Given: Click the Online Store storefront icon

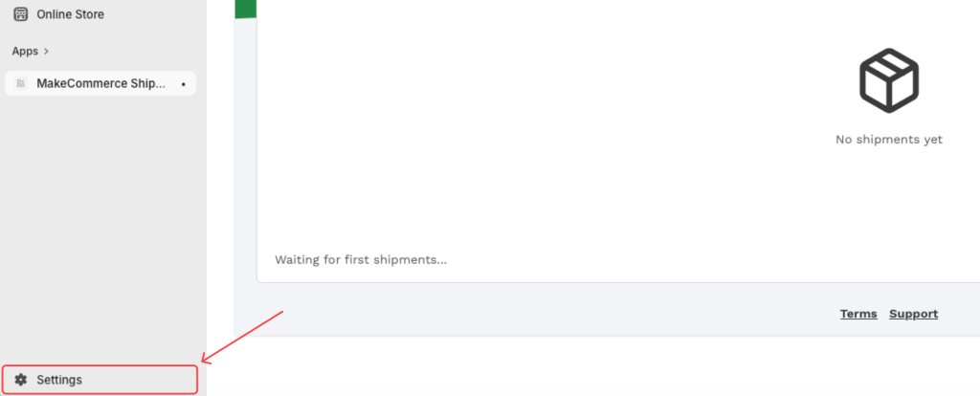Looking at the screenshot, I should point(21,14).
